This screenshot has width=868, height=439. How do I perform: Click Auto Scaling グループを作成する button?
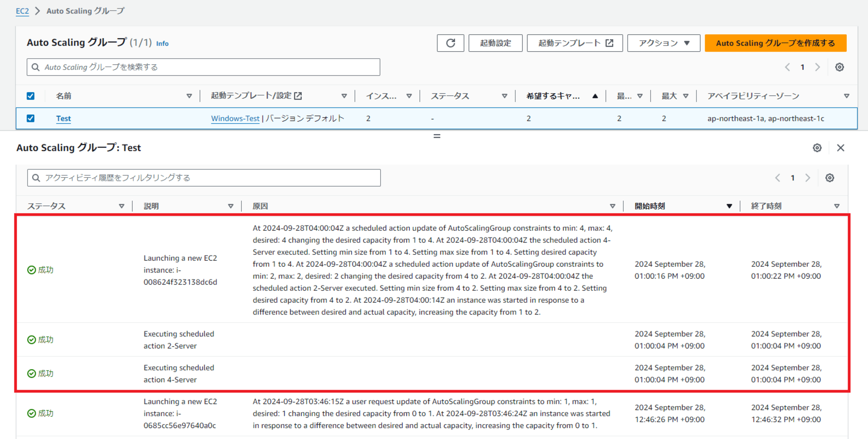coord(775,43)
